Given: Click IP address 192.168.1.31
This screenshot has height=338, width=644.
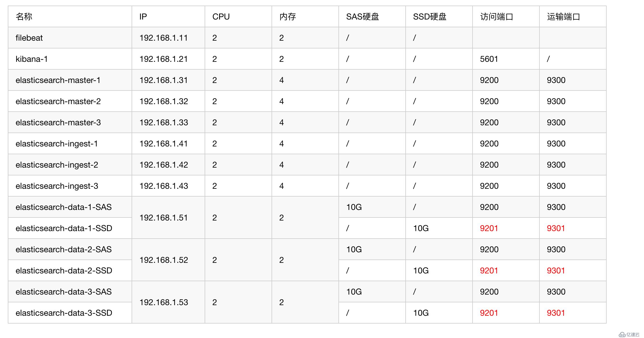Looking at the screenshot, I should (164, 80).
